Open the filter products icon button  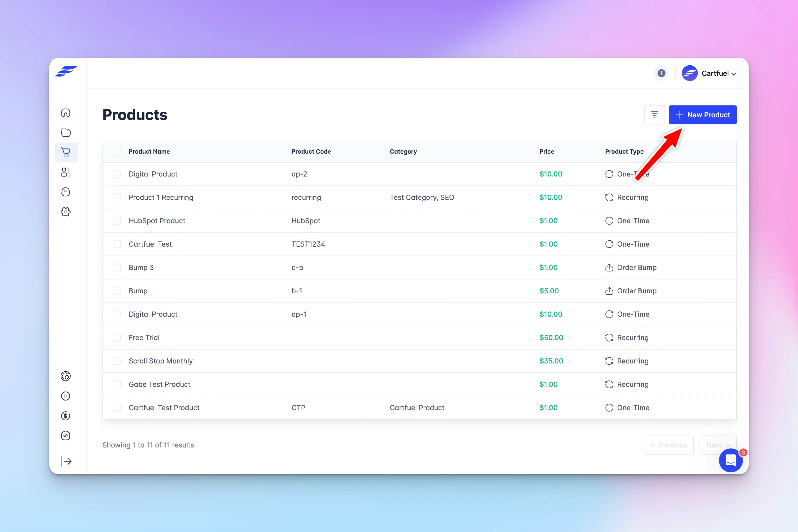655,115
